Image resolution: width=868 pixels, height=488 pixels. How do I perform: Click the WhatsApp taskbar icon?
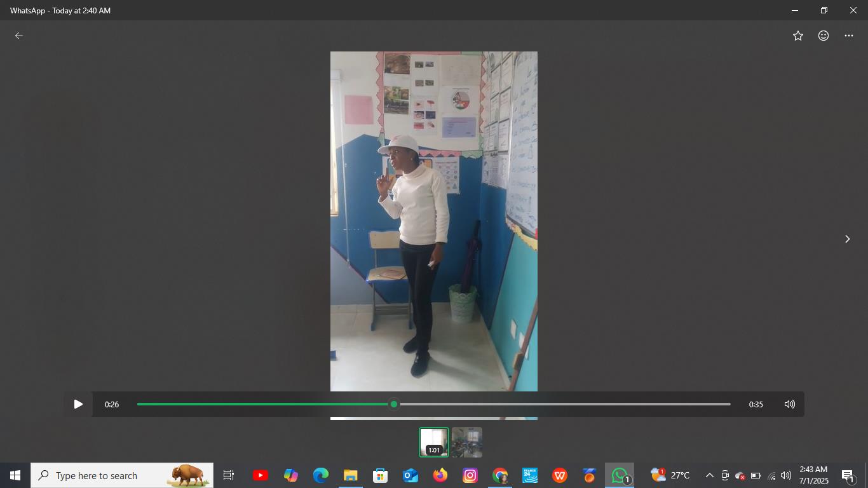pos(620,475)
